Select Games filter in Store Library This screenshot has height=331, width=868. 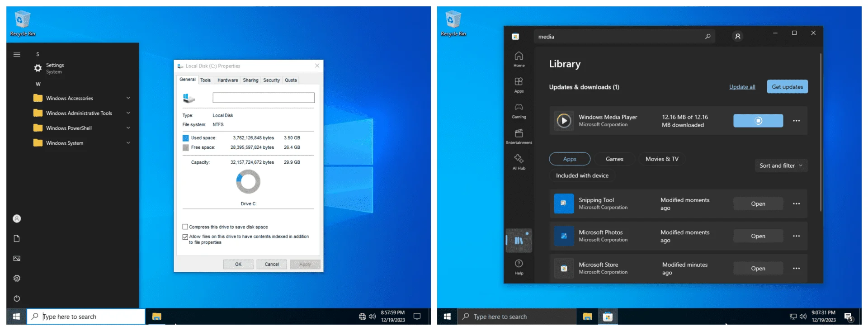pyautogui.click(x=614, y=159)
